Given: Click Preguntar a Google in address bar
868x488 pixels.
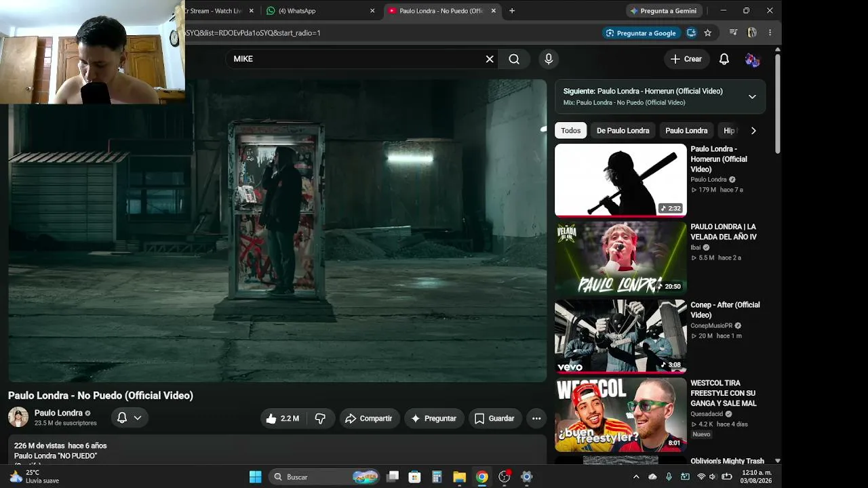Looking at the screenshot, I should coord(641,33).
